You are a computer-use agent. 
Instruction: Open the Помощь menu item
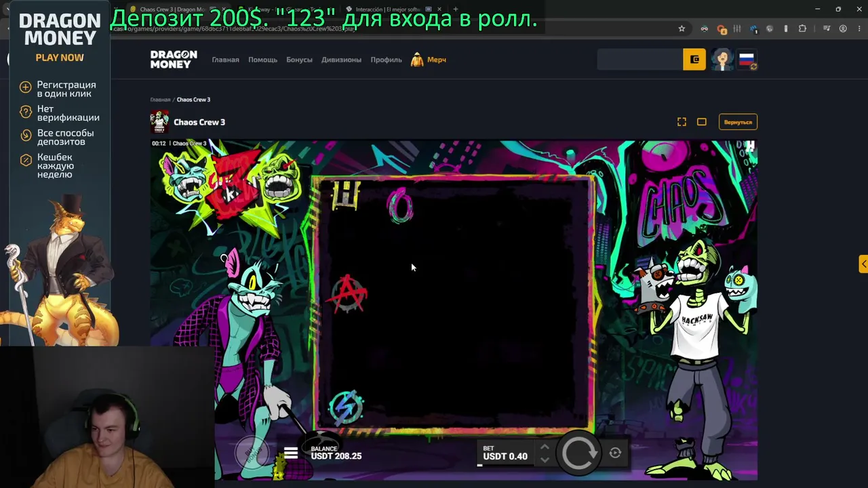(x=262, y=60)
